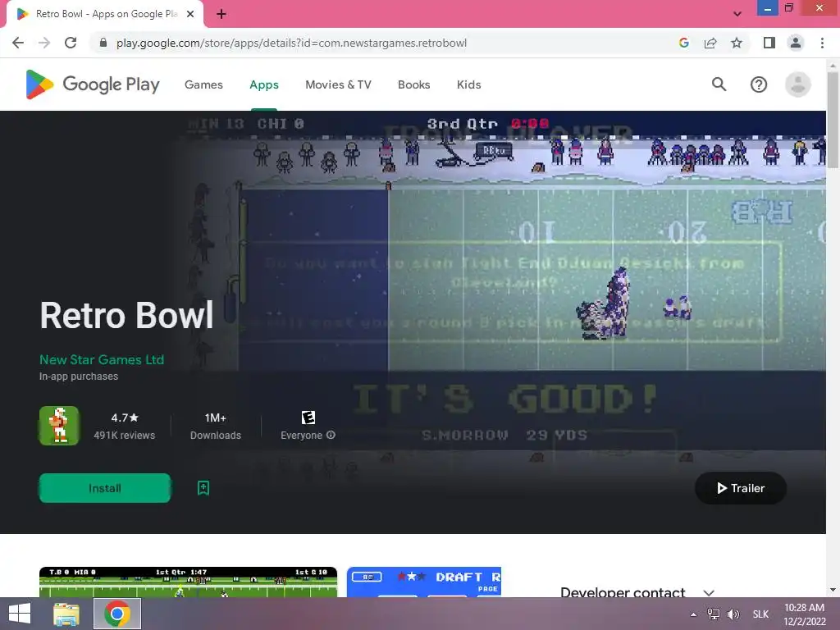Install the Retro Bowl app
840x630 pixels.
(105, 488)
